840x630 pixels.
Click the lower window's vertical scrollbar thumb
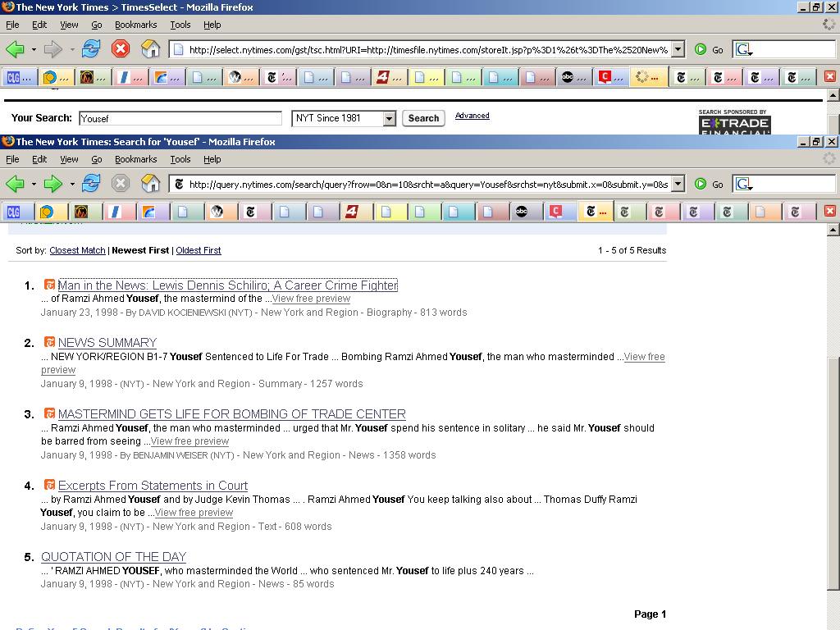[x=833, y=472]
